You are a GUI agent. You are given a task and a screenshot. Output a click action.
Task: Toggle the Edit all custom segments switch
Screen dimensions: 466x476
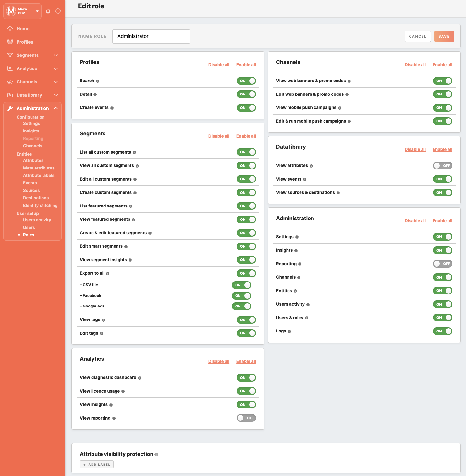pos(246,179)
